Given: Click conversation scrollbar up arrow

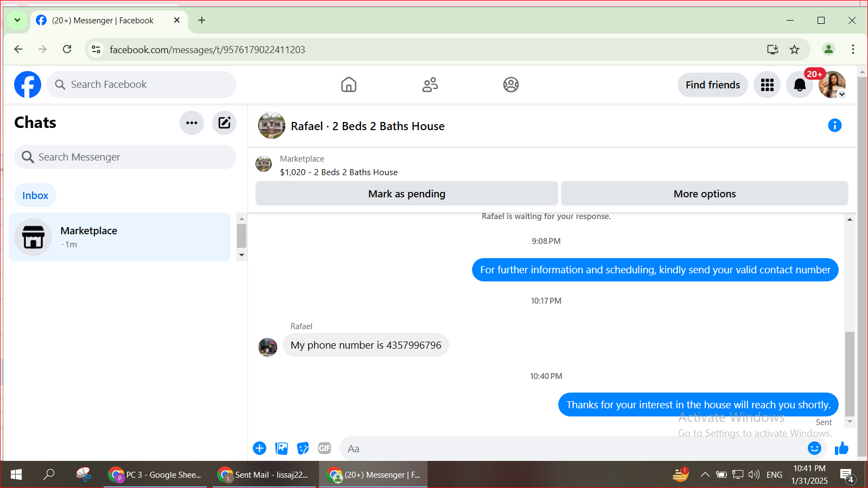Looking at the screenshot, I should click(850, 220).
